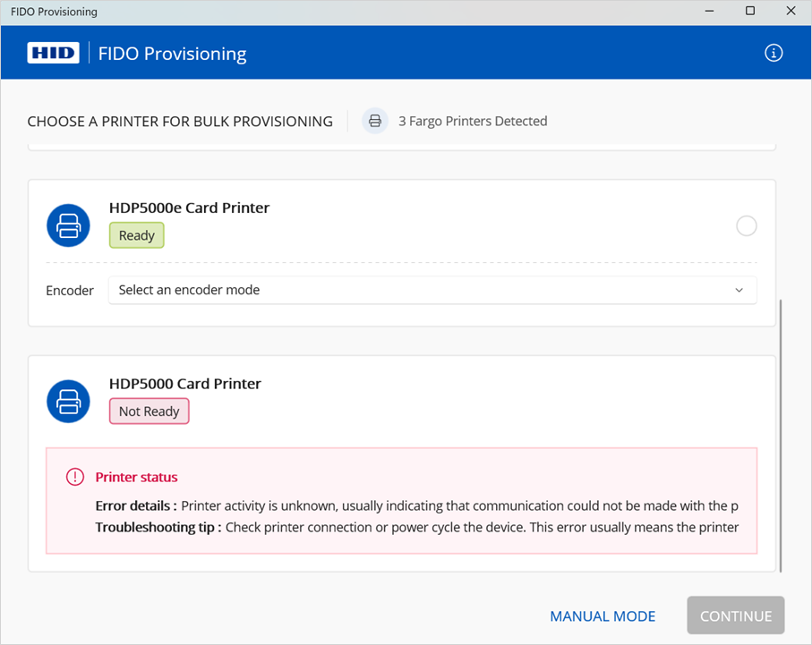
Task: Click the red Not Ready status badge
Action: [x=149, y=412]
